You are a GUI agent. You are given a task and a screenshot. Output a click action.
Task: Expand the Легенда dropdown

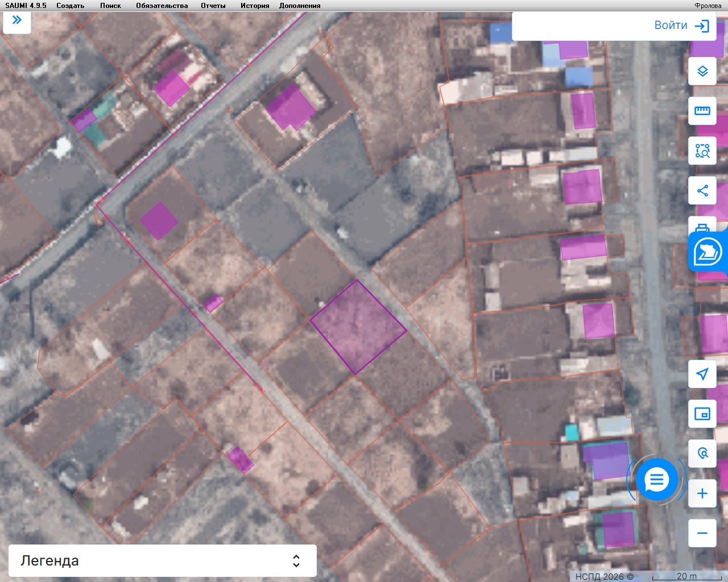(163, 561)
